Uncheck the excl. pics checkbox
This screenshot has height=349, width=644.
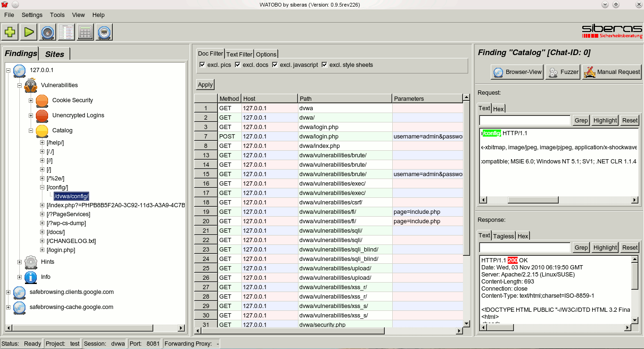click(x=202, y=65)
